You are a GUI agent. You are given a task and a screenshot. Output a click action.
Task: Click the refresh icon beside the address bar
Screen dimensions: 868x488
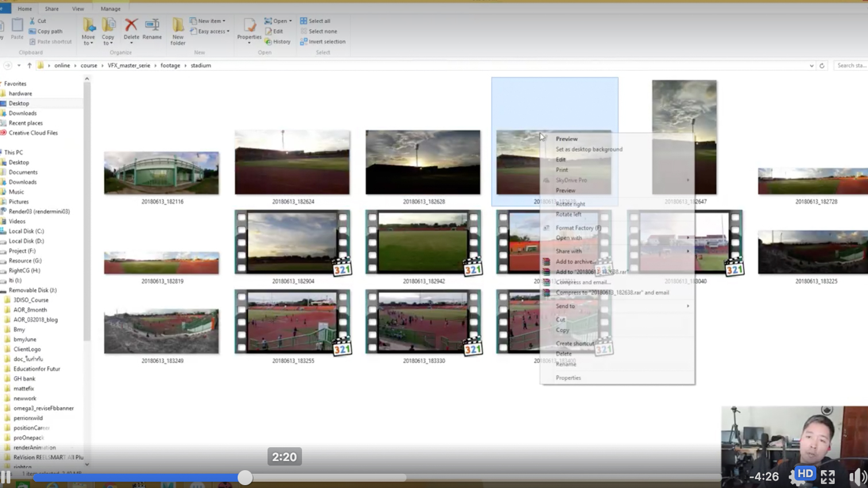[821, 66]
